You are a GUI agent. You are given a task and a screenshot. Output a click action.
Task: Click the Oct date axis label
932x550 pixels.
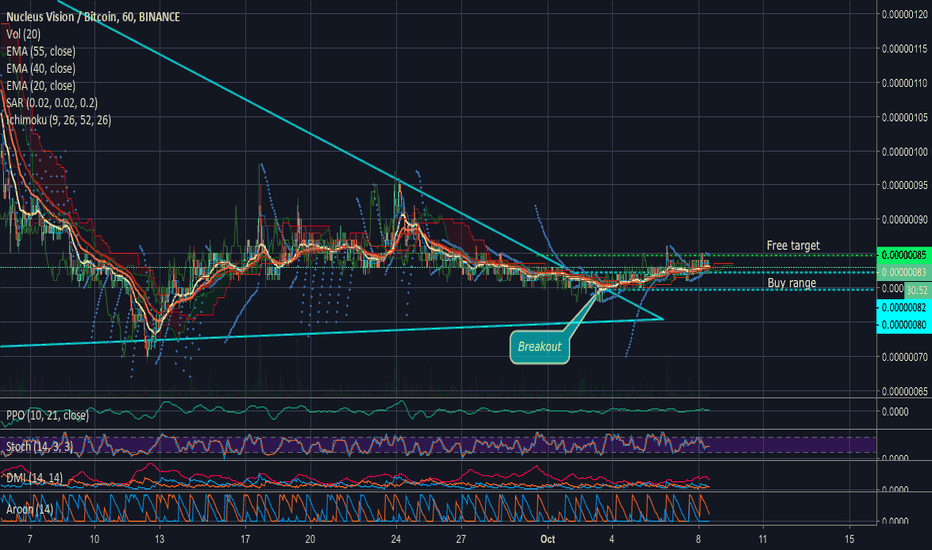point(547,539)
